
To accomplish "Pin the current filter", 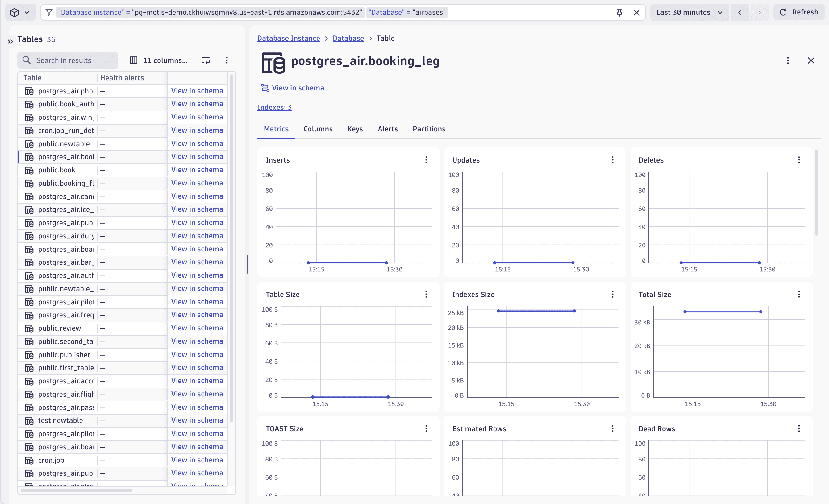I will click(619, 12).
